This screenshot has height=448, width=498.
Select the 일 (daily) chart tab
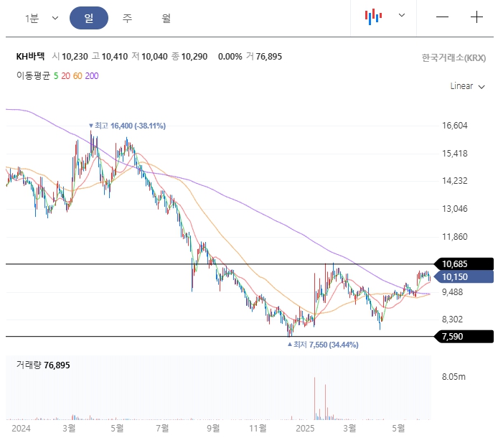pos(89,18)
